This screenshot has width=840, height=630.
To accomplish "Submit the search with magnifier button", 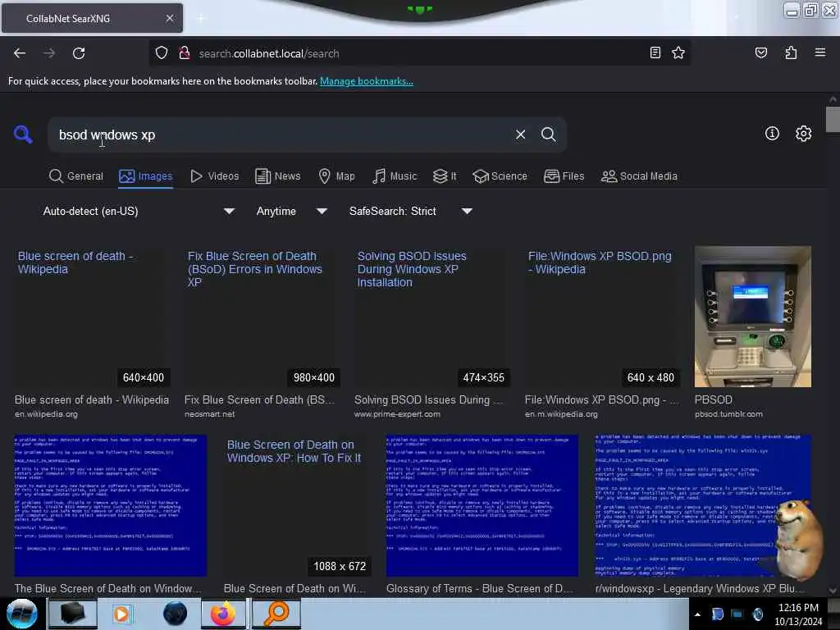I will click(548, 135).
